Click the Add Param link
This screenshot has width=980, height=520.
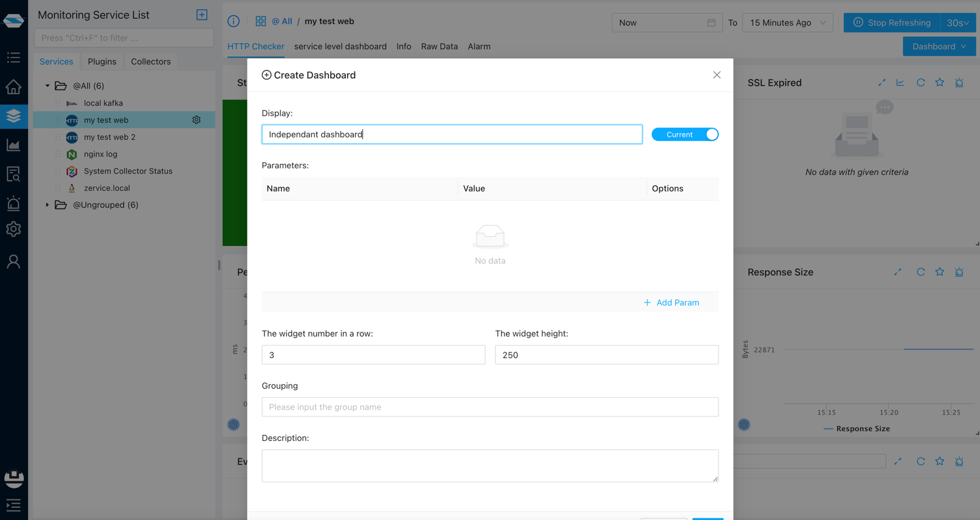tap(671, 303)
